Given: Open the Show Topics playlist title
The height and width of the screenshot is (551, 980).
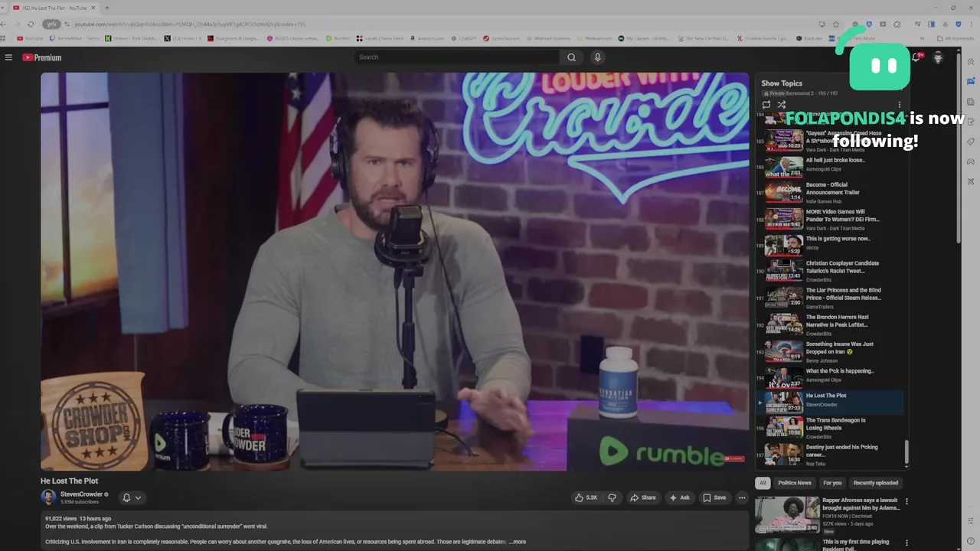Looking at the screenshot, I should coord(782,83).
